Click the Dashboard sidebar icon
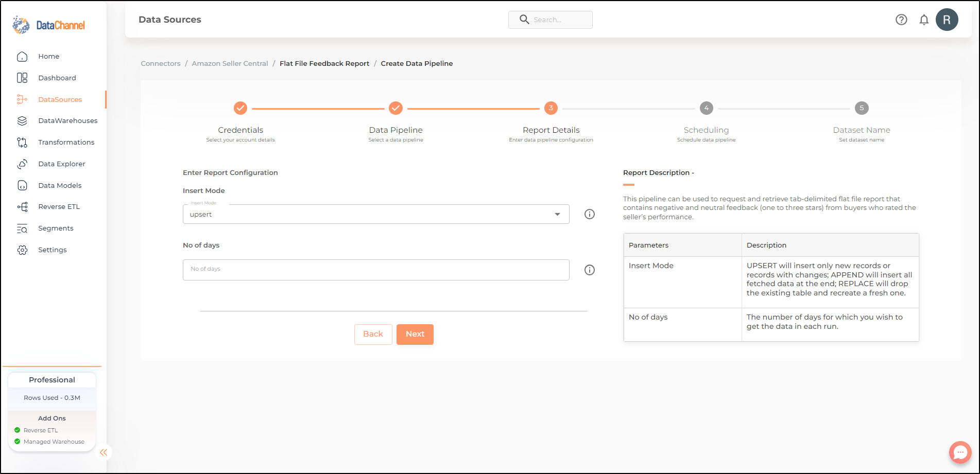 22,78
